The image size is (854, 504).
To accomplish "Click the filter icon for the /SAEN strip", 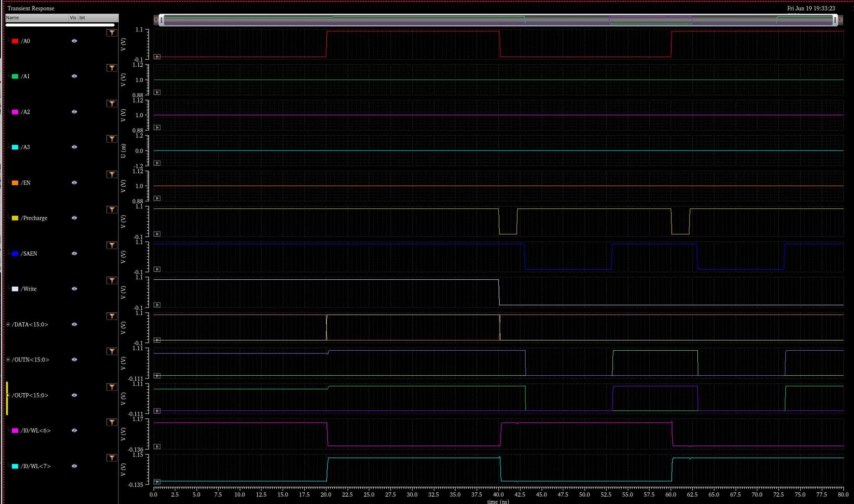I will 112,246.
